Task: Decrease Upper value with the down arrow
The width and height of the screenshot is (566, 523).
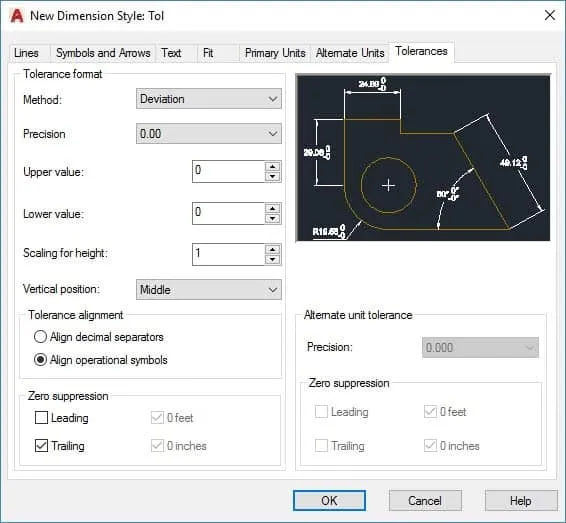Action: (273, 176)
